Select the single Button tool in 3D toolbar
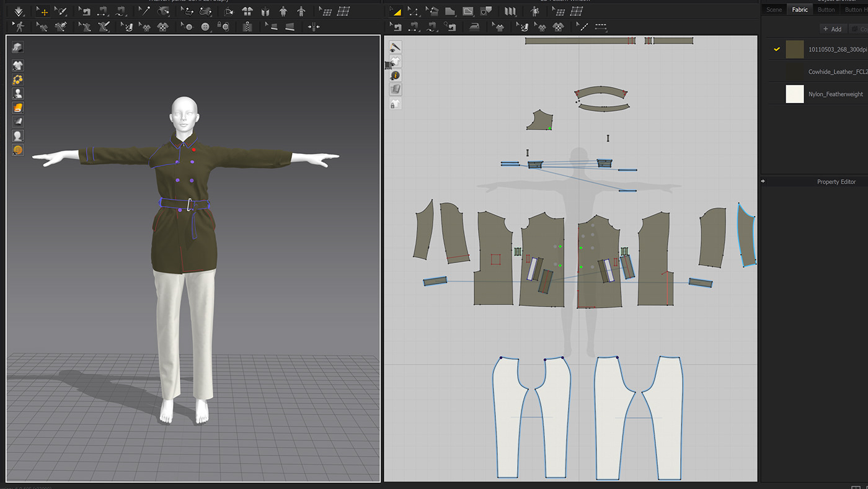 (205, 27)
